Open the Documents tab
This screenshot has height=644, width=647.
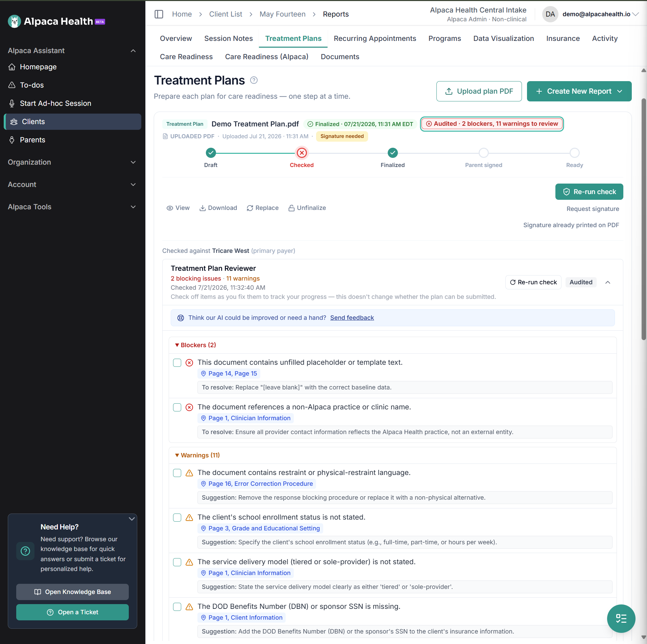(x=340, y=57)
